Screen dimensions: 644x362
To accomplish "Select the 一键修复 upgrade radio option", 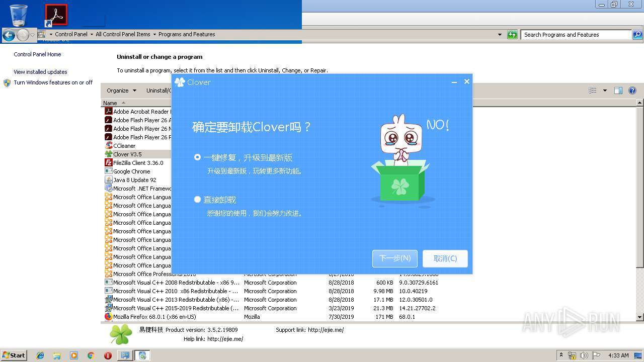I will click(x=197, y=157).
